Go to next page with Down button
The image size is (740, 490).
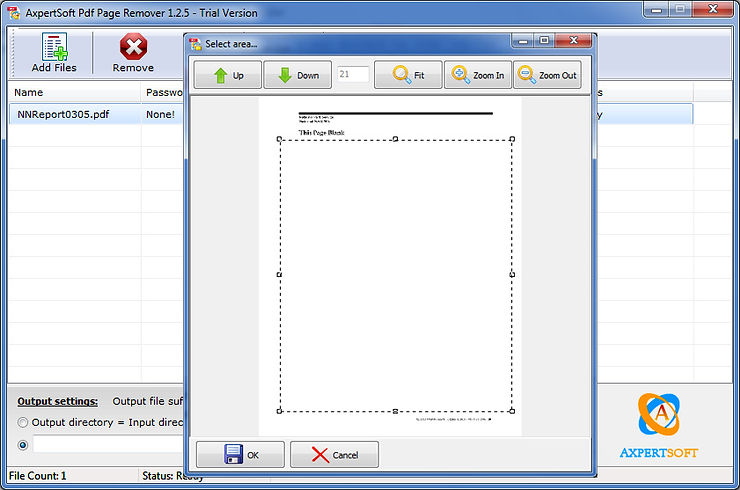[x=297, y=75]
